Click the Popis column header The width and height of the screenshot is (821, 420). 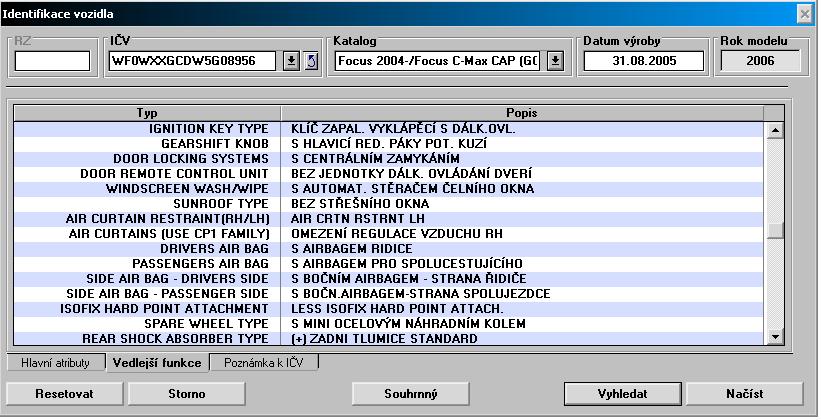[x=520, y=112]
